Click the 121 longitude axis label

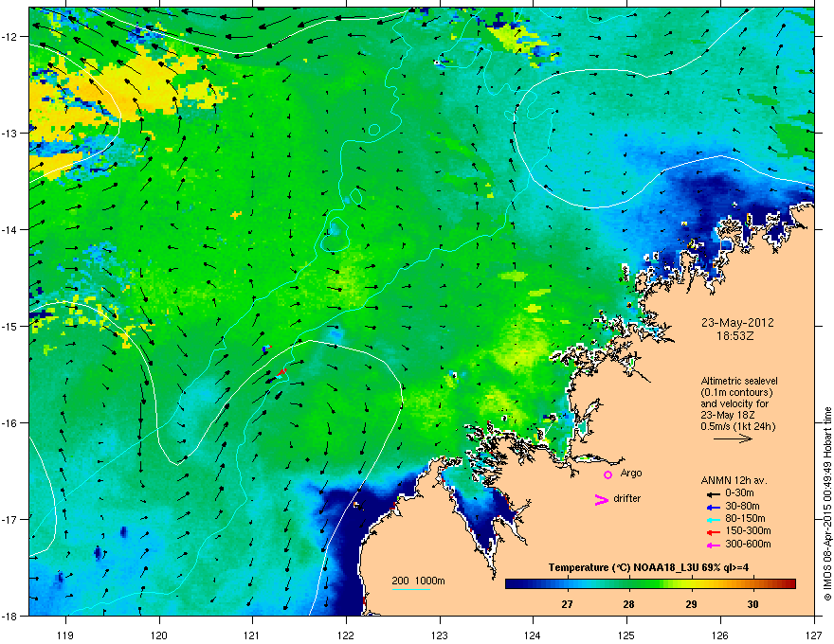click(252, 635)
